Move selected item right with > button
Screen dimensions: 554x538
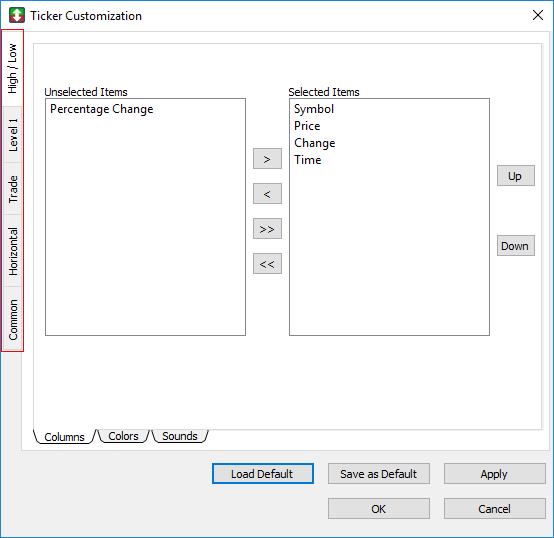point(267,159)
